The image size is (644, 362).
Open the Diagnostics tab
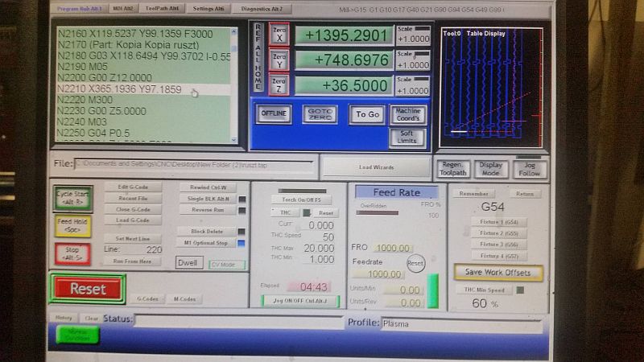pos(262,8)
